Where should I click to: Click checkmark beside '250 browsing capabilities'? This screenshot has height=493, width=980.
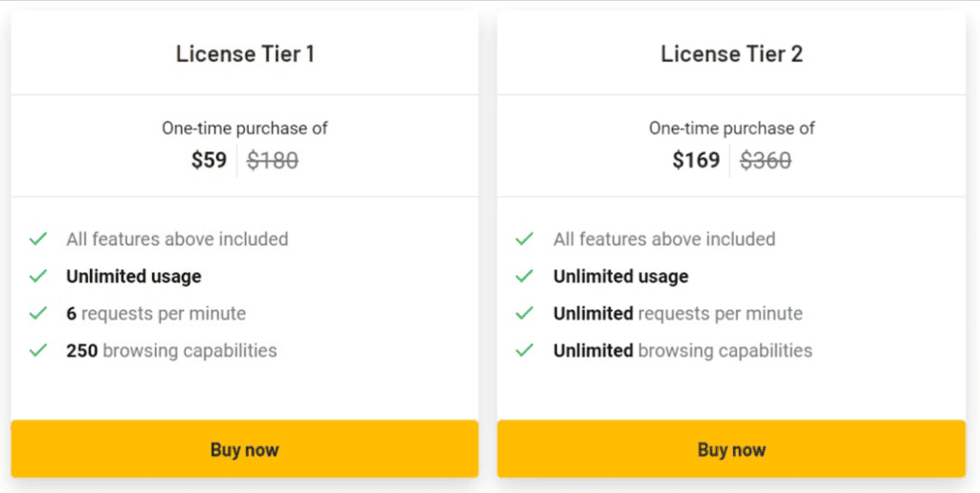(38, 350)
